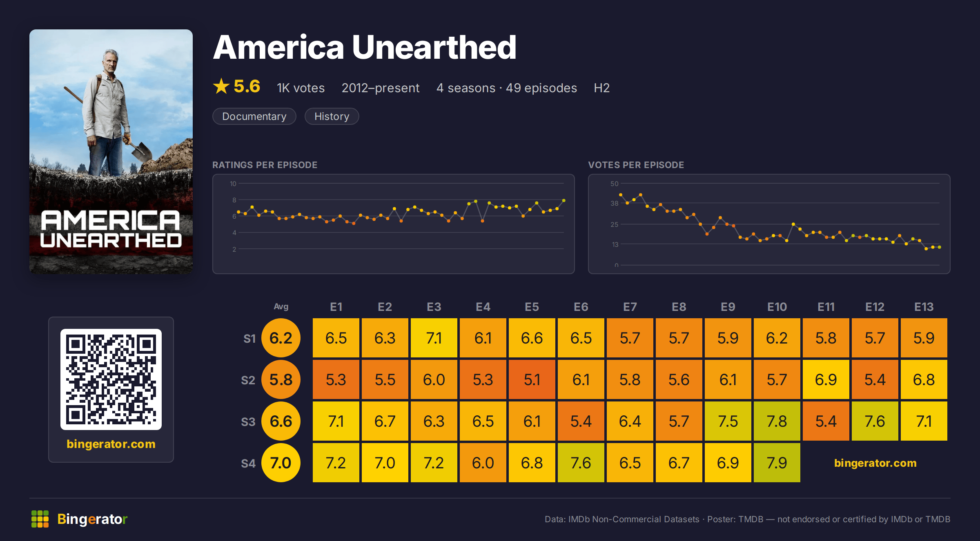980x541 pixels.
Task: Open bingerator.com link under QR code
Action: tap(111, 444)
